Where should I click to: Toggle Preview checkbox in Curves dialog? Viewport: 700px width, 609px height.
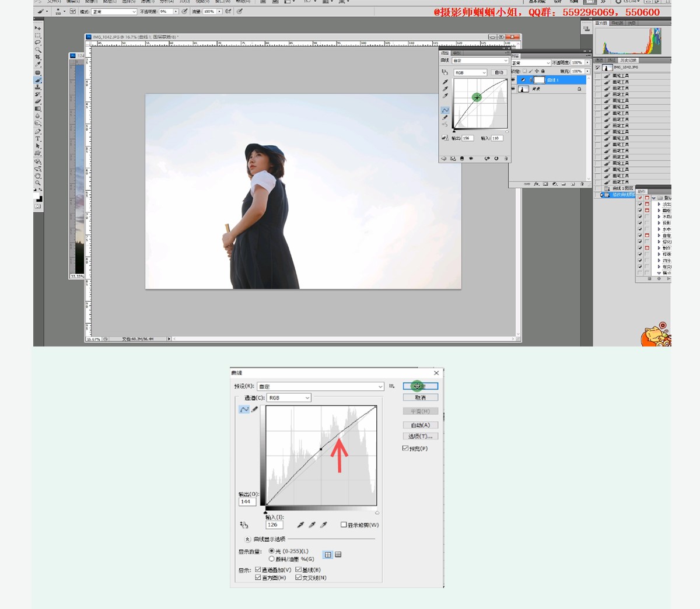click(405, 448)
